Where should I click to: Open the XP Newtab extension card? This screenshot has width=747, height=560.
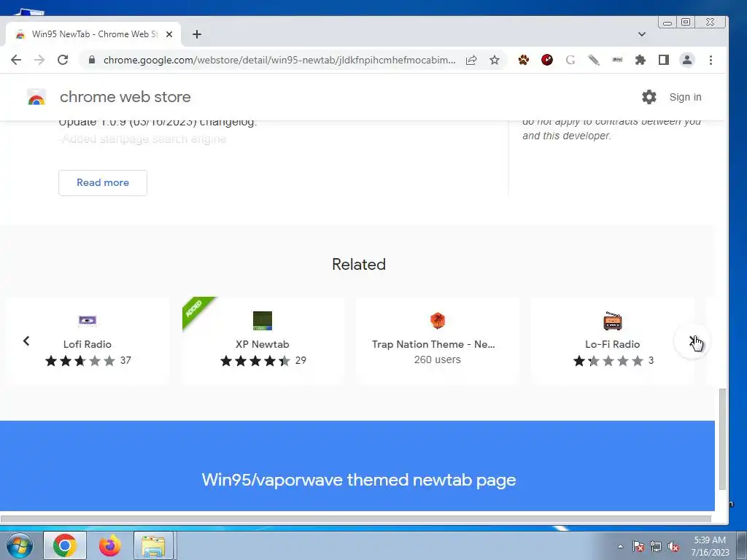click(x=263, y=340)
